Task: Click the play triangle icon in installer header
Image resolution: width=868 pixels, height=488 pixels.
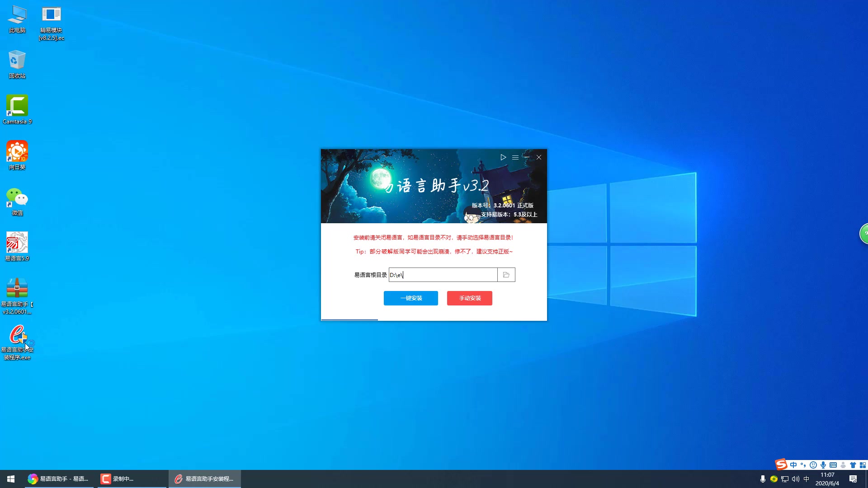Action: [x=503, y=157]
